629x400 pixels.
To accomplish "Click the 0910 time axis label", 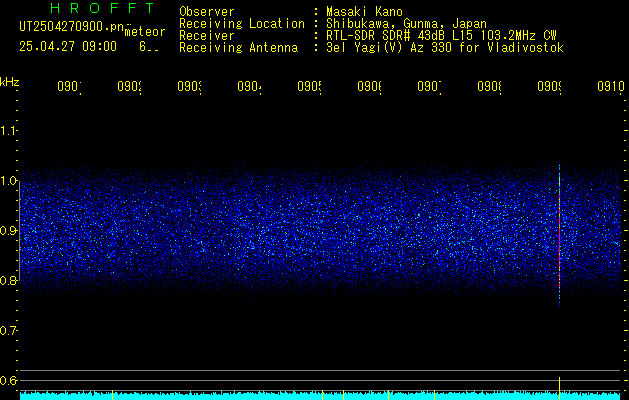I will (611, 86).
